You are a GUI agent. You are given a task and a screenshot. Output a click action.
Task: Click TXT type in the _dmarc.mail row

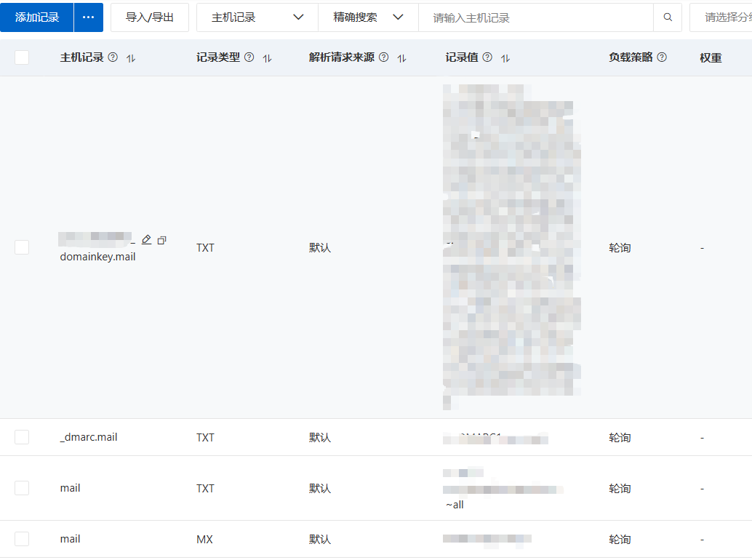pos(205,438)
